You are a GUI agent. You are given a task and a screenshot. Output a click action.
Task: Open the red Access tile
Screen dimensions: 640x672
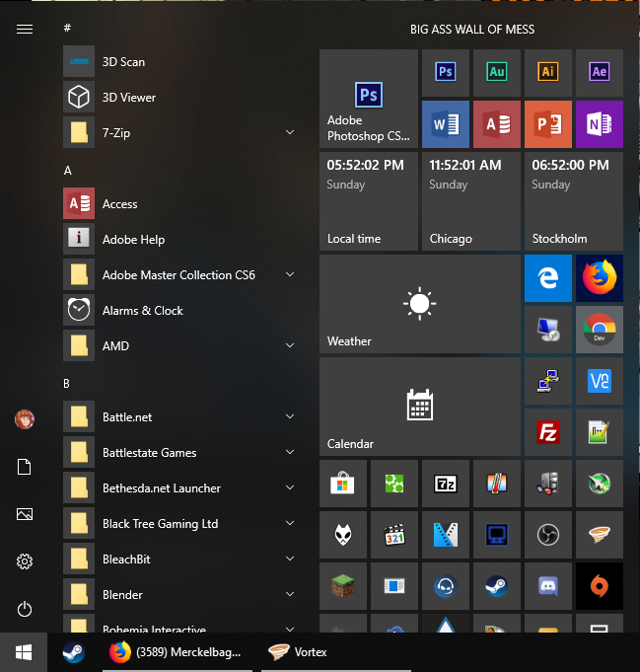[497, 124]
